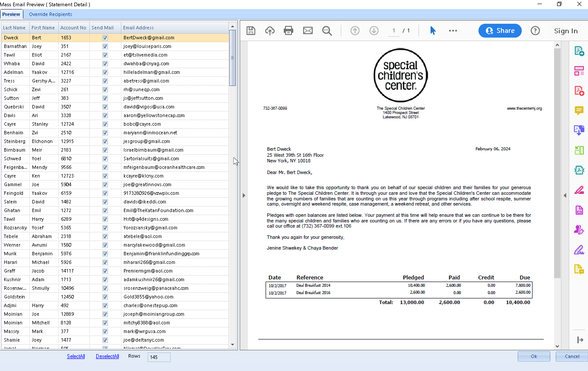This screenshot has height=371, width=588.
Task: Switch to Override Recipients tab
Action: pos(50,14)
